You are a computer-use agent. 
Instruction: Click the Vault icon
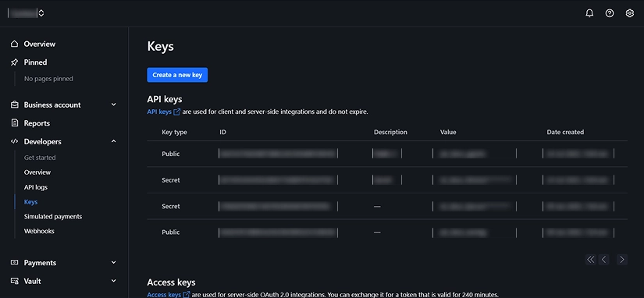[x=14, y=281]
